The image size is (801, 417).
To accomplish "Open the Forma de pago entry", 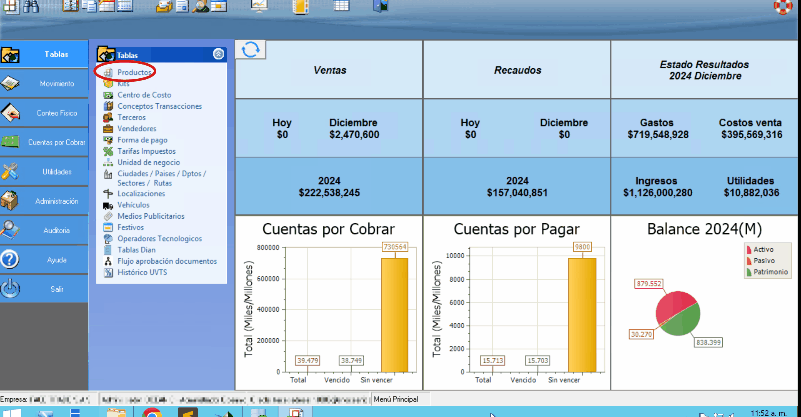I will coord(142,140).
